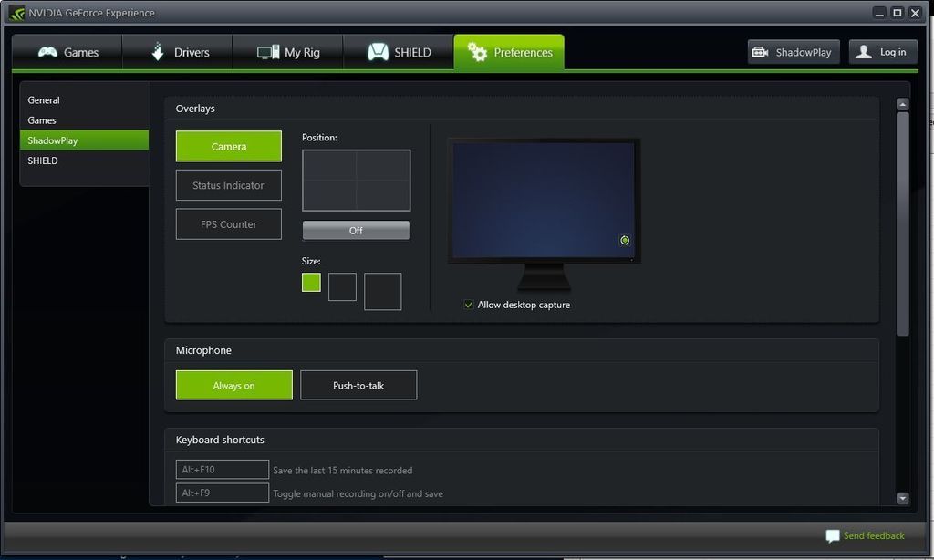Viewport: 934px width, 560px height.
Task: Set the microphone to Always on
Action: [234, 386]
